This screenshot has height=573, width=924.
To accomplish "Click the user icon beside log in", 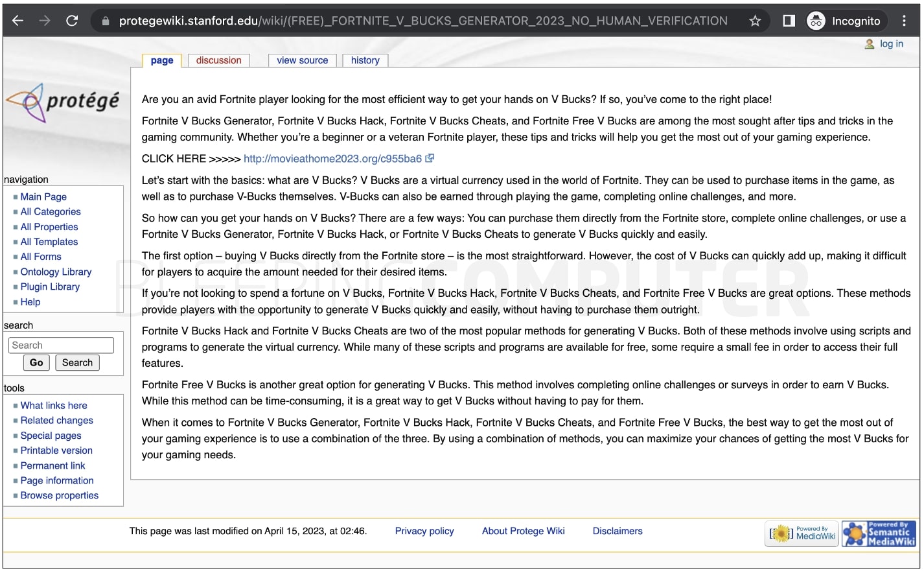I will point(870,44).
